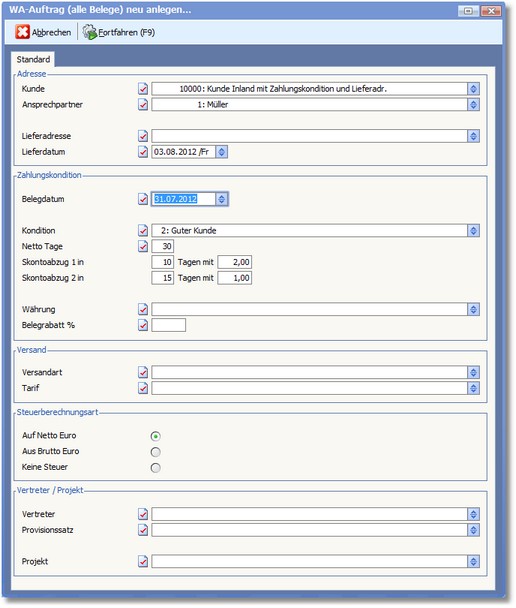Select the Auf Netto Euro radio button
The height and width of the screenshot is (608, 516).
(x=155, y=436)
